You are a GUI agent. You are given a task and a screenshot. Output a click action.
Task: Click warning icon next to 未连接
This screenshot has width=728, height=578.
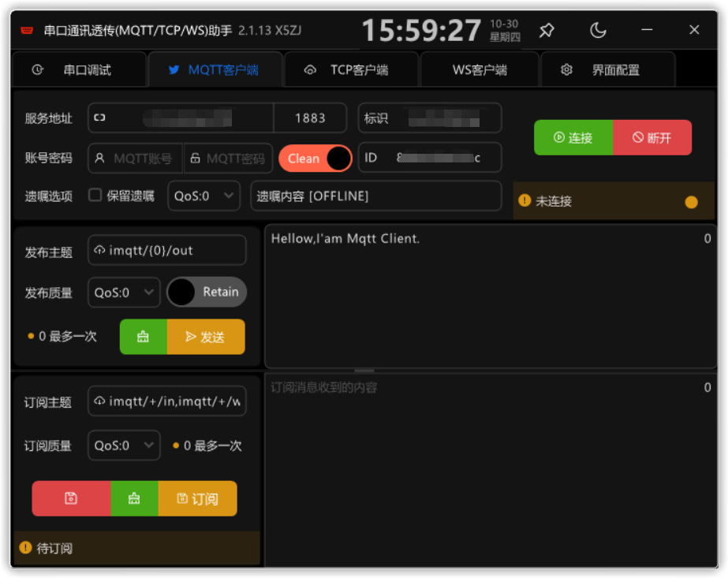525,200
